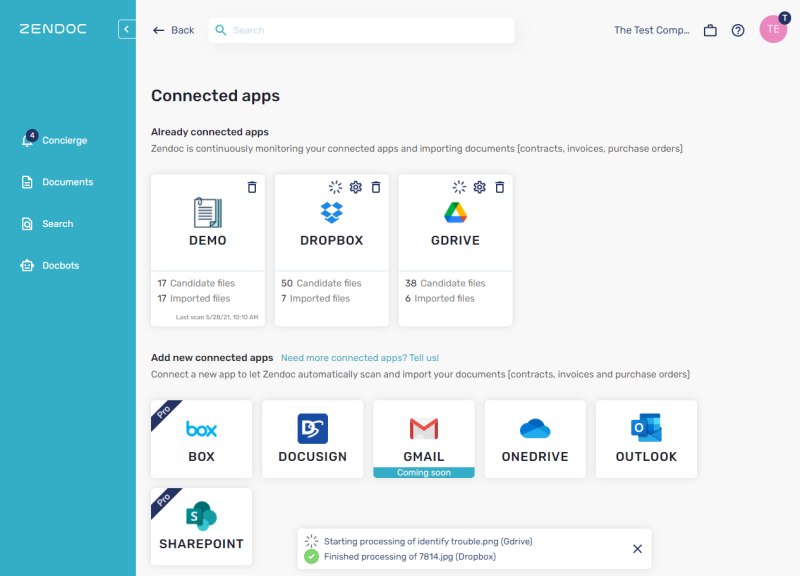The height and width of the screenshot is (576, 800).
Task: Click the Add new connected apps heading
Action: pos(212,358)
